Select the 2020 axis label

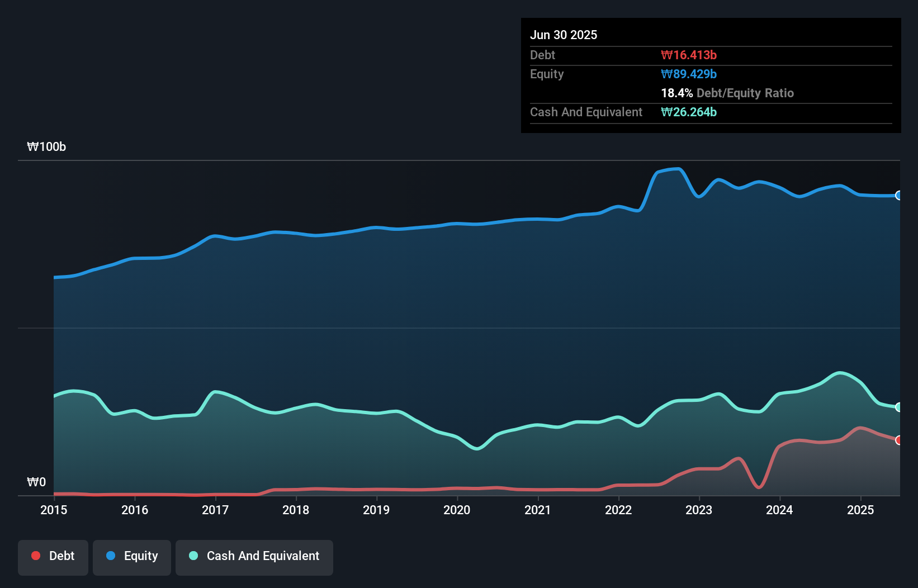coord(457,510)
